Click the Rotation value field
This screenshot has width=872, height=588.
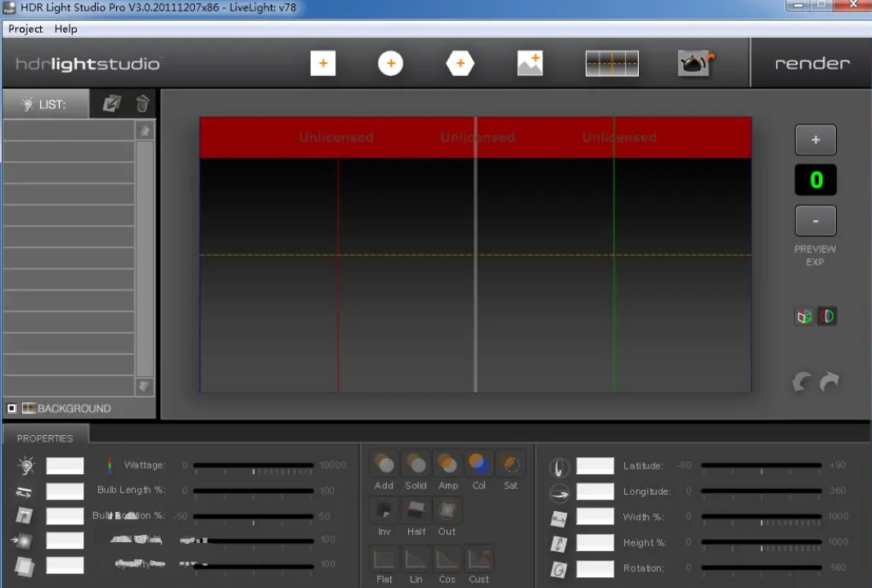coord(595,568)
